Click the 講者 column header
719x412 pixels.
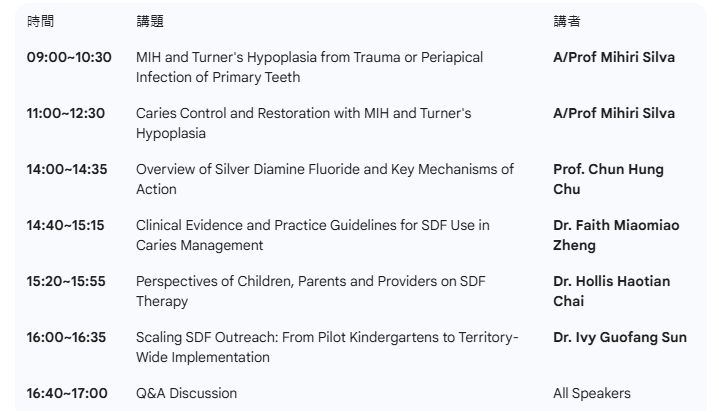click(566, 21)
